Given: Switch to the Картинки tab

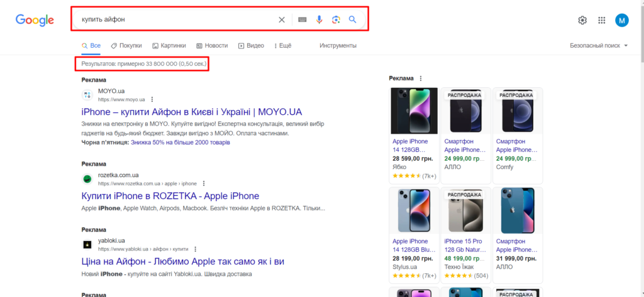Looking at the screenshot, I should [169, 46].
